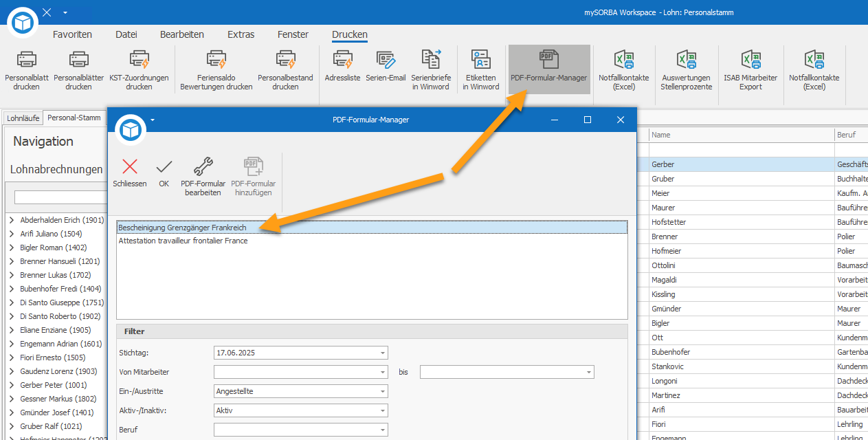
Task: Export Auswertungen Stellenprozente
Action: 686,69
